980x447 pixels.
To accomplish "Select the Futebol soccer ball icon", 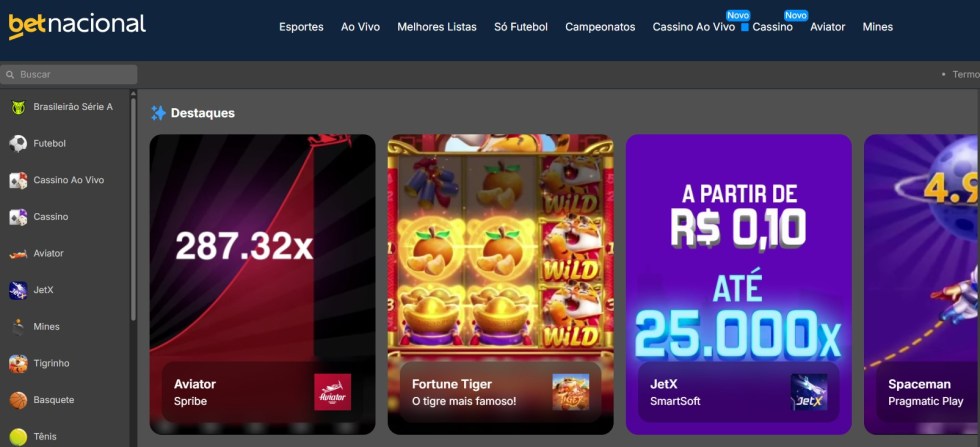I will pos(18,144).
